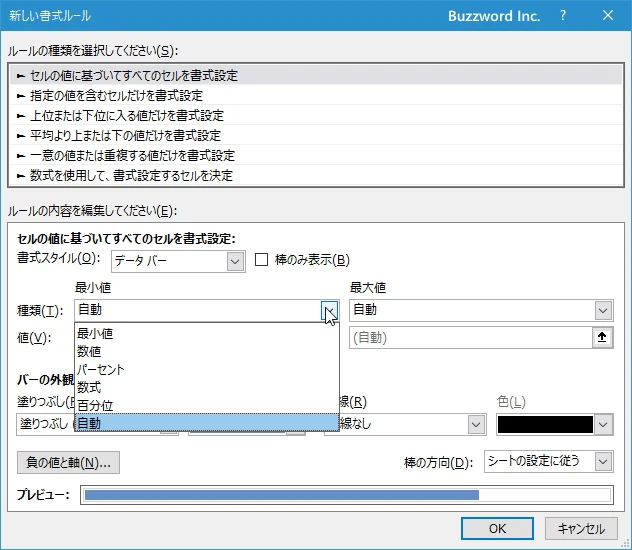Click the キャンセル button

[x=581, y=528]
